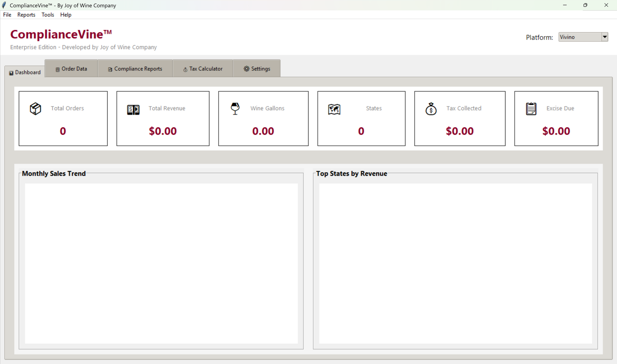Click the Total Revenue value $0.00
Image resolution: width=617 pixels, height=364 pixels.
click(163, 131)
